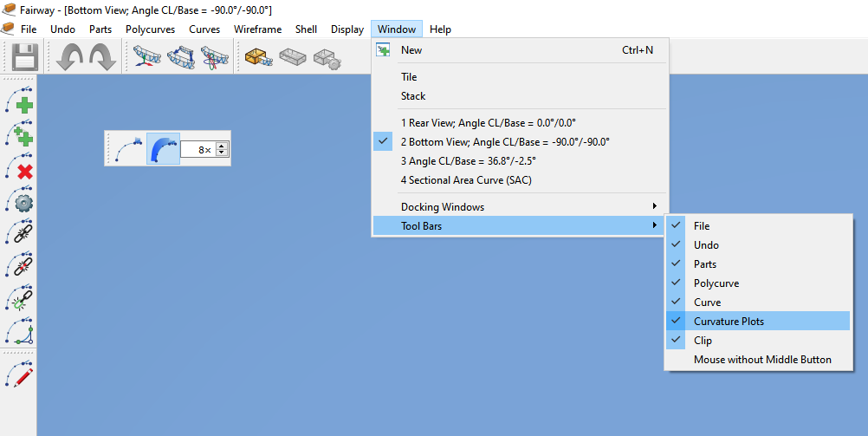Image resolution: width=868 pixels, height=436 pixels.
Task: Click curve unlink icon with red chain
Action: pyautogui.click(x=19, y=265)
